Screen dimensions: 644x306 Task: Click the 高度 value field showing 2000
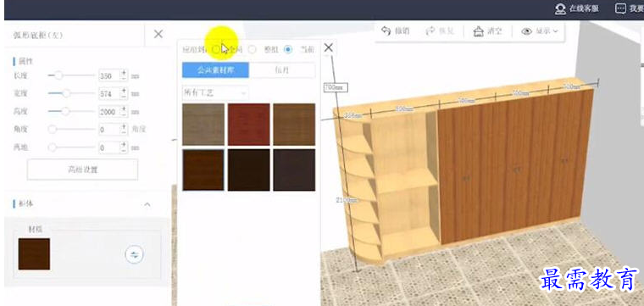coord(108,112)
